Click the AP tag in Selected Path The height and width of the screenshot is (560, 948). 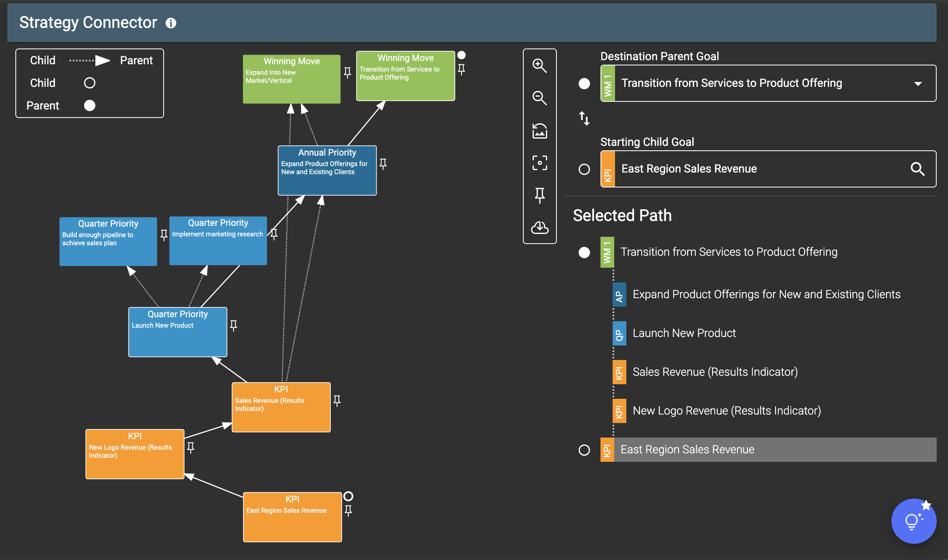pos(619,295)
